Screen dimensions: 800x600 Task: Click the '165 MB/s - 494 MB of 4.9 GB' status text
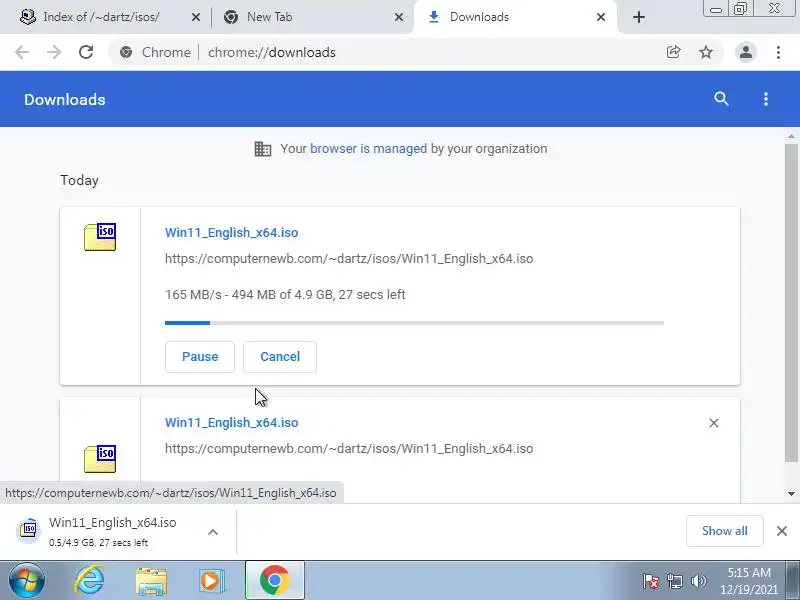coord(285,295)
